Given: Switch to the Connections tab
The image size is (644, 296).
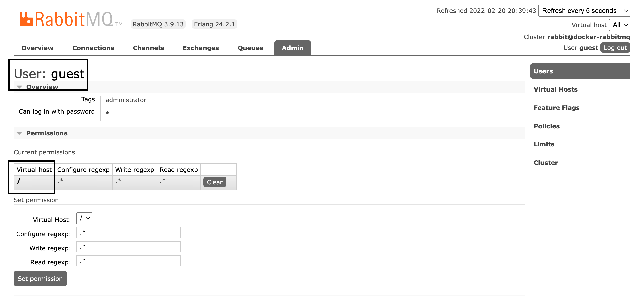Looking at the screenshot, I should [93, 48].
